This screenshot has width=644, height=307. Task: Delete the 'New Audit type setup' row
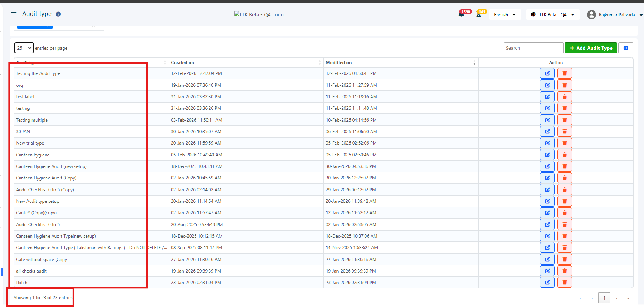point(564,201)
